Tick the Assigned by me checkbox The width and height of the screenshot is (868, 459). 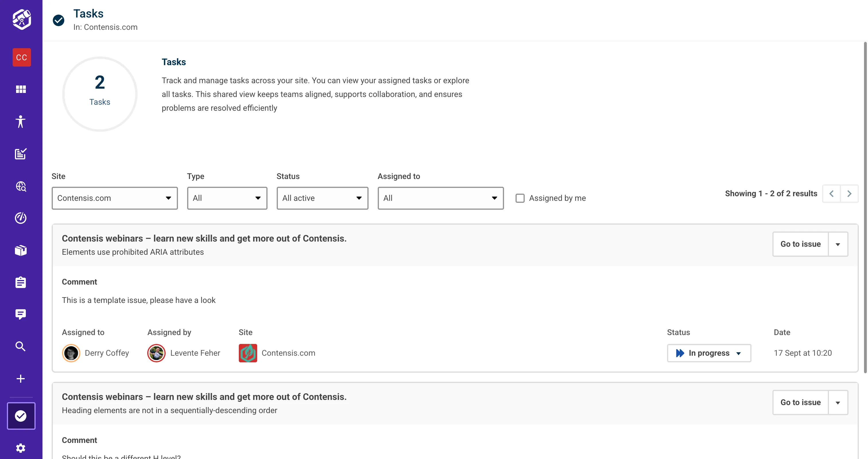click(x=520, y=198)
